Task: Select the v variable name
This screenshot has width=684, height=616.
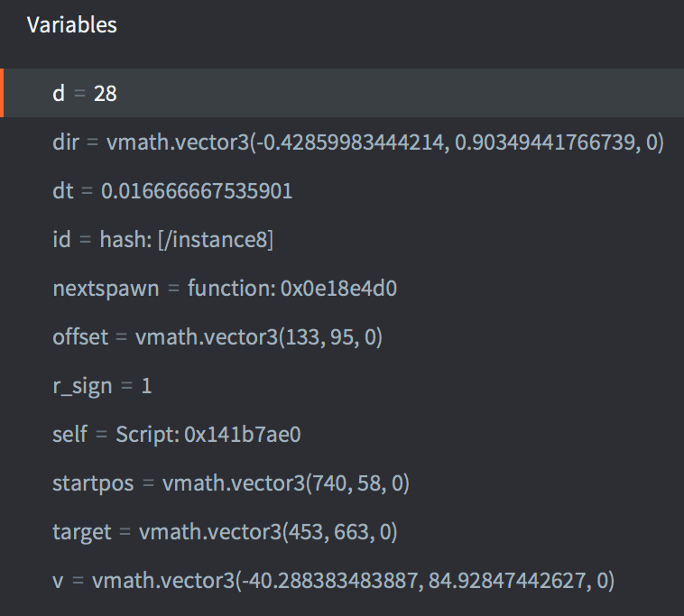Action: [x=58, y=581]
